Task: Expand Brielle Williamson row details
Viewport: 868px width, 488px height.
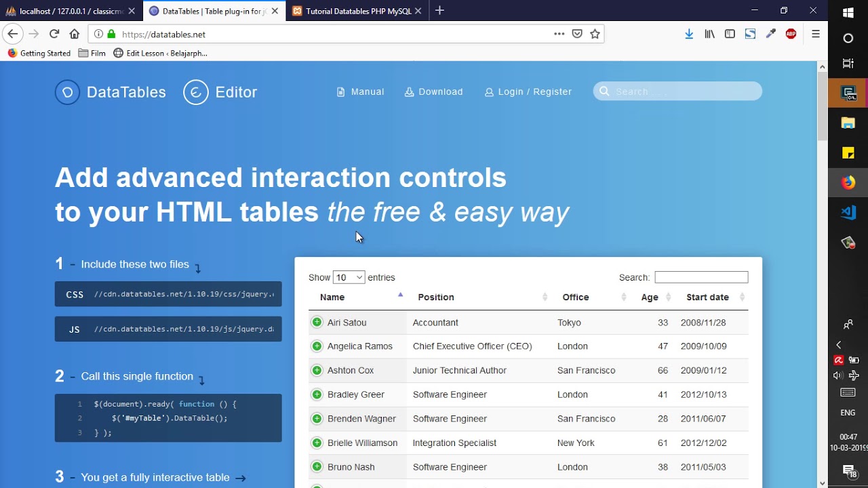Action: (x=317, y=443)
